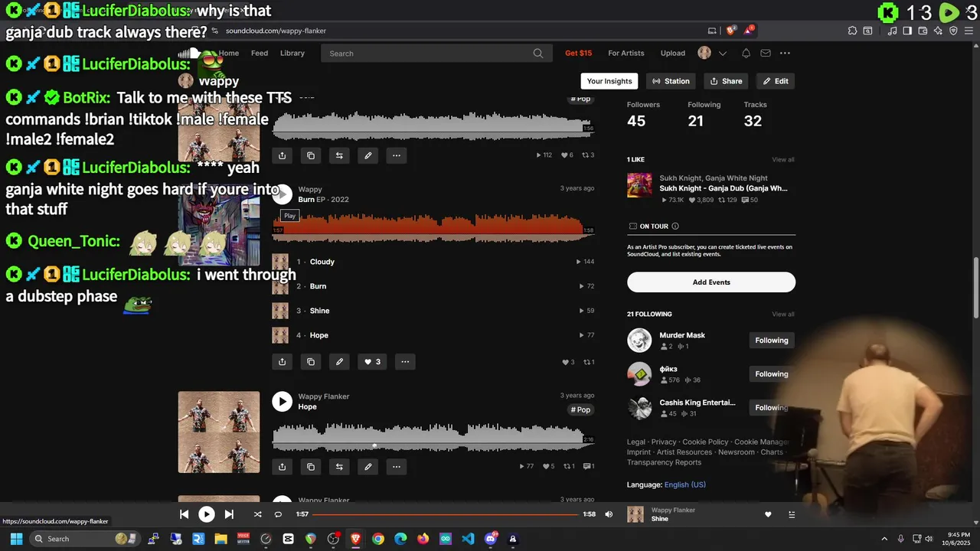The image size is (980, 551).
Task: Toggle shuffle in the player bar
Action: coord(257,514)
